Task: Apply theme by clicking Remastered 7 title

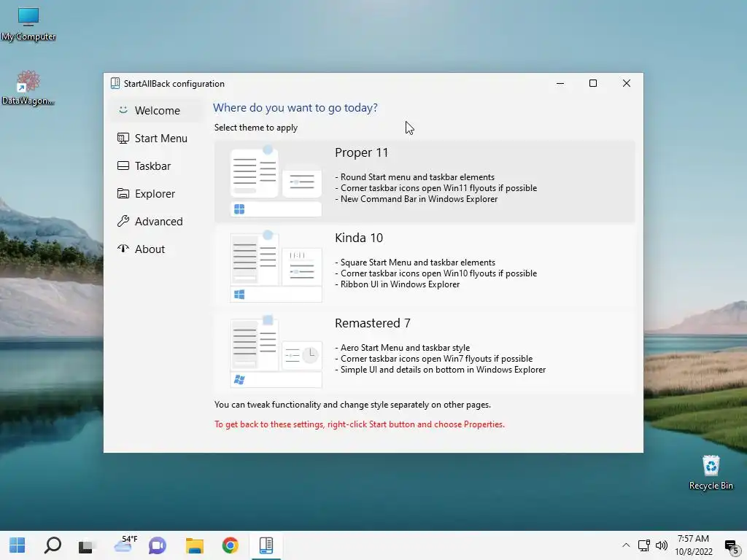Action: pos(373,323)
